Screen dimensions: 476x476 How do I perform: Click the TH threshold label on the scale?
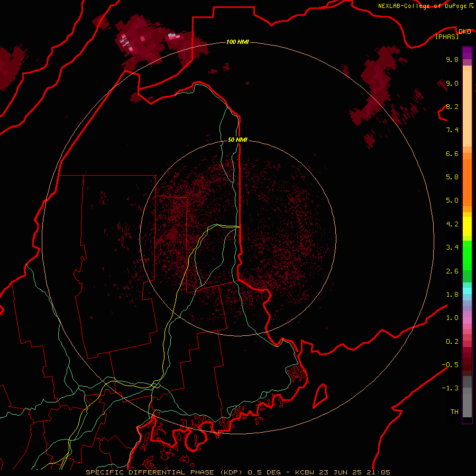[454, 412]
